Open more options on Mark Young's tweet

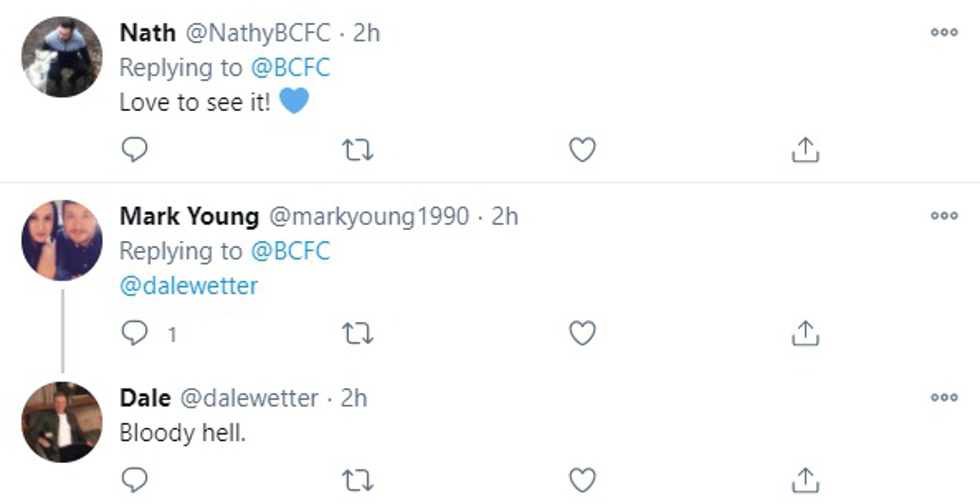click(944, 216)
